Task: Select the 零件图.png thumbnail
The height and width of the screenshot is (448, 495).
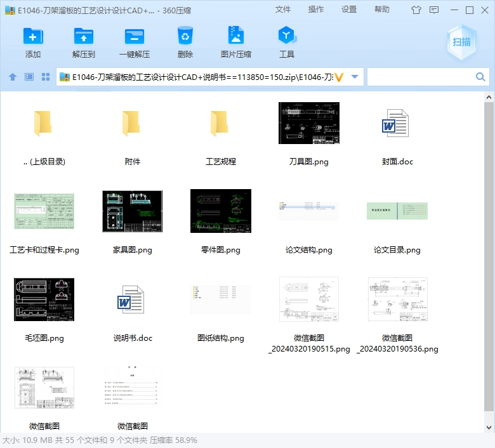Action: coord(221,211)
